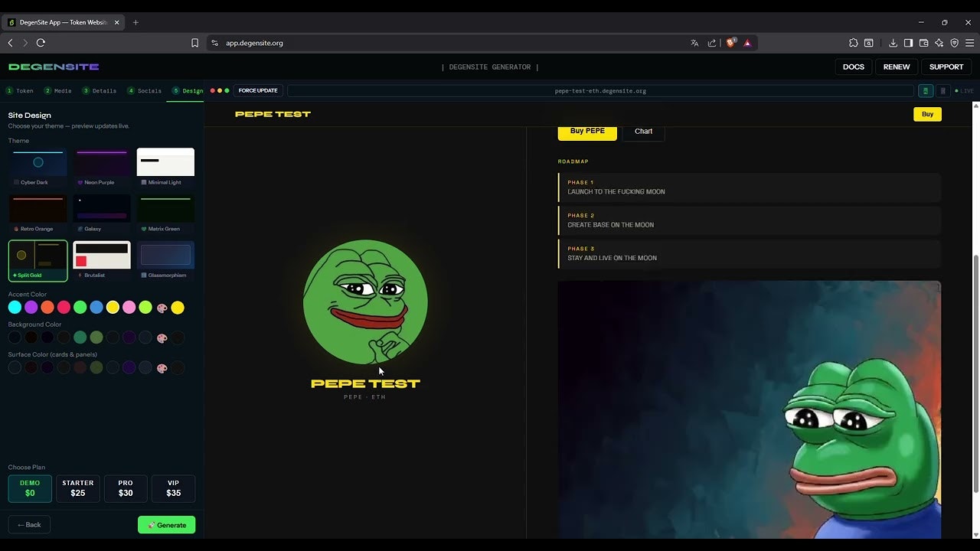The width and height of the screenshot is (980, 551).
Task: Choose the Neon Purple theme
Action: pos(102,168)
